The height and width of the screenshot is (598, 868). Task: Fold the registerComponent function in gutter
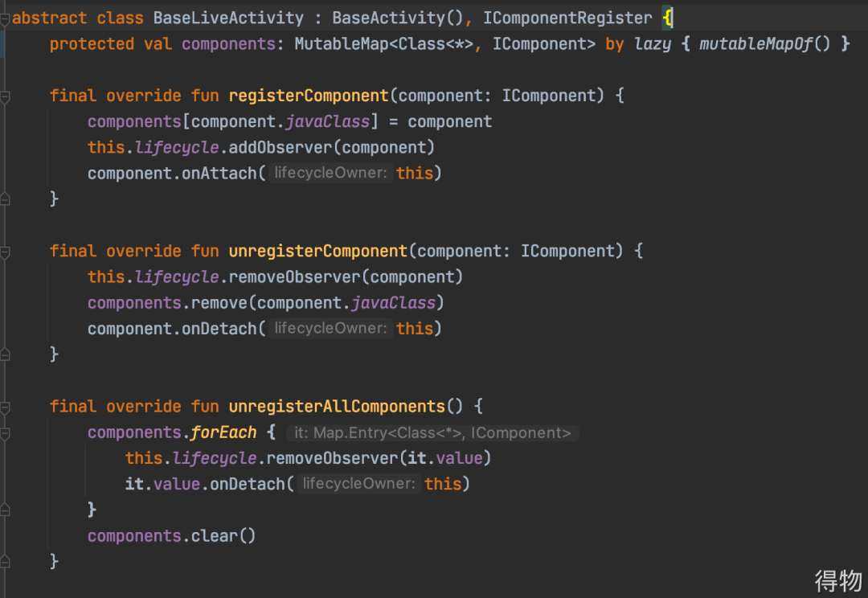(x=5, y=96)
